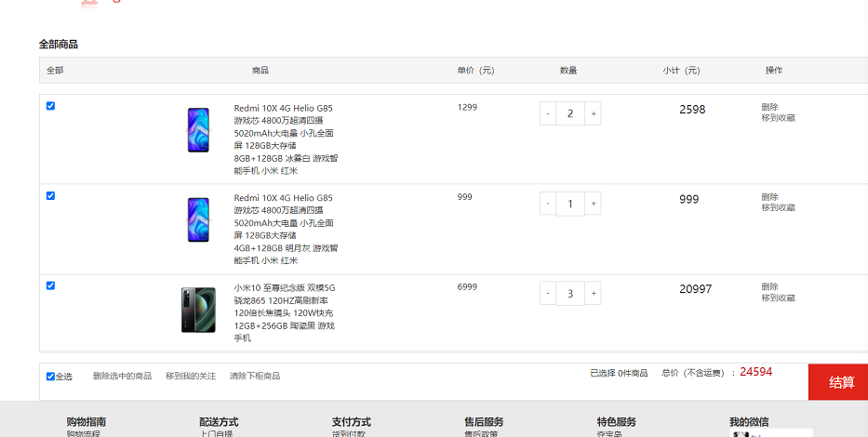The width and height of the screenshot is (868, 437).
Task: Click the 总价（不含运费） label
Action: coord(699,374)
